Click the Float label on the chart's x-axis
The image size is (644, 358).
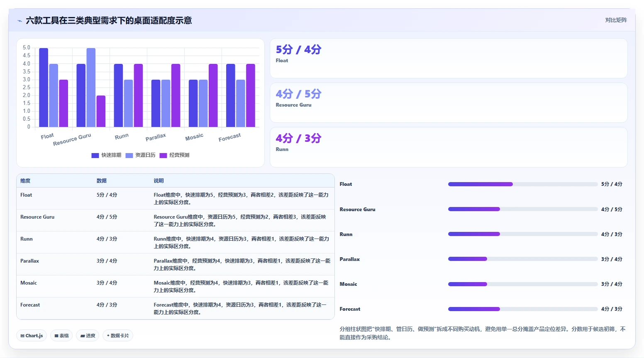click(47, 136)
